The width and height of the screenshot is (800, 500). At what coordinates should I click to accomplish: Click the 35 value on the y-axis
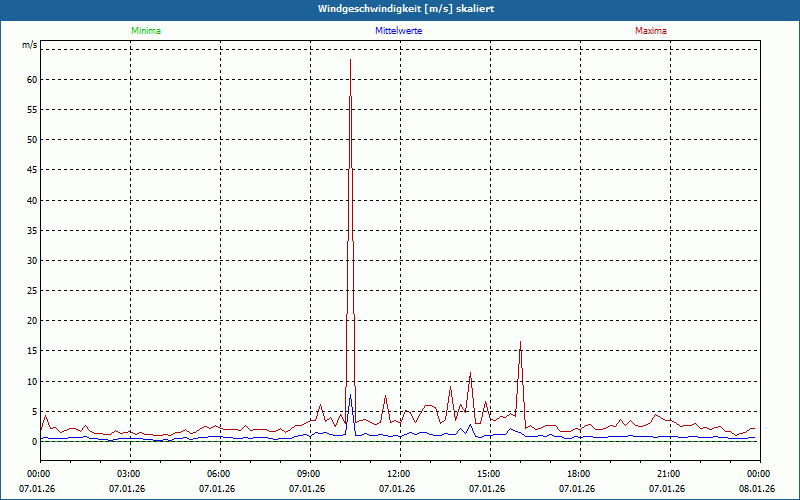[x=32, y=231]
